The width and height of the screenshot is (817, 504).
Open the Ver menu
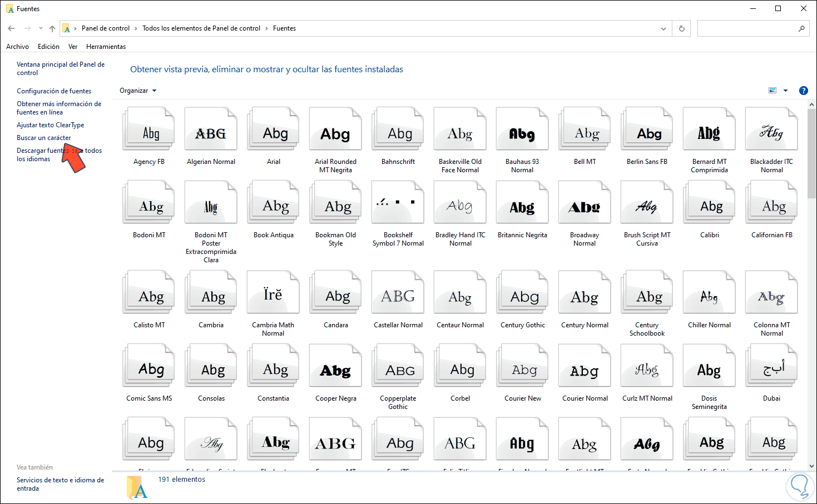coord(73,47)
